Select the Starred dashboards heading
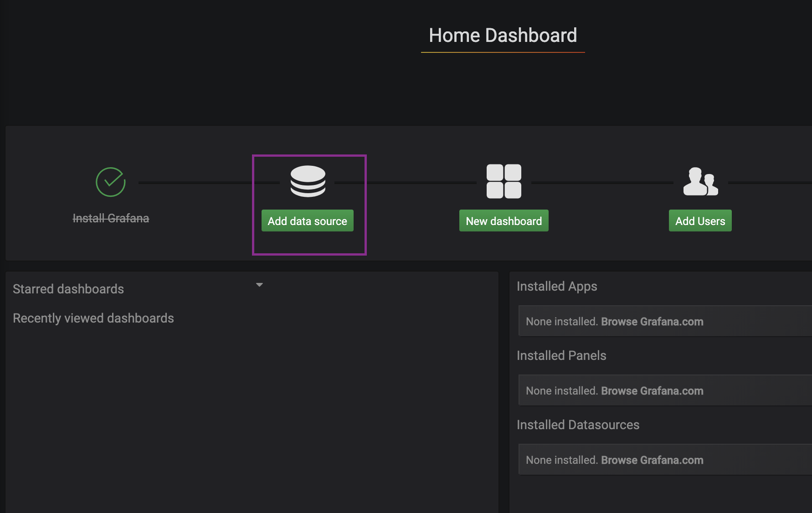This screenshot has height=513, width=812. pyautogui.click(x=68, y=289)
